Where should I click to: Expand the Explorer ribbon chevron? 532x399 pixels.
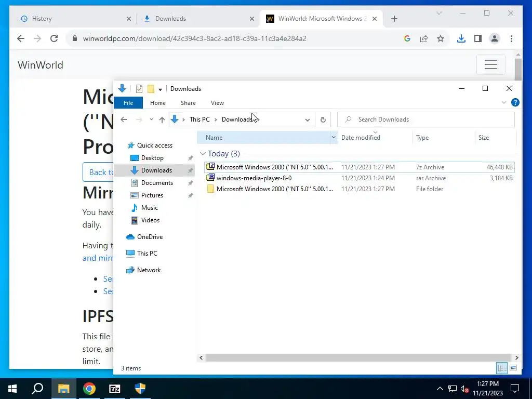click(504, 102)
